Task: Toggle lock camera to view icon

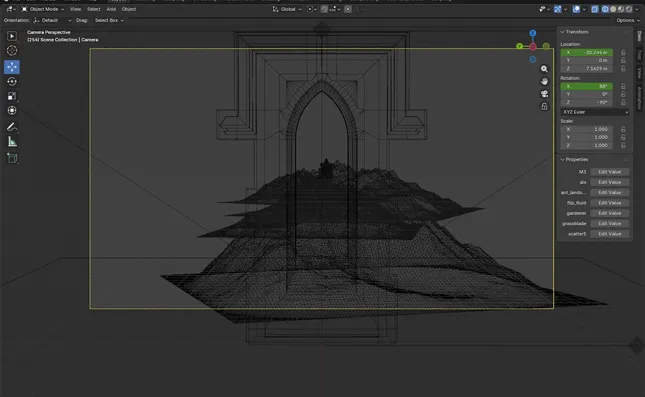Action: (x=544, y=107)
